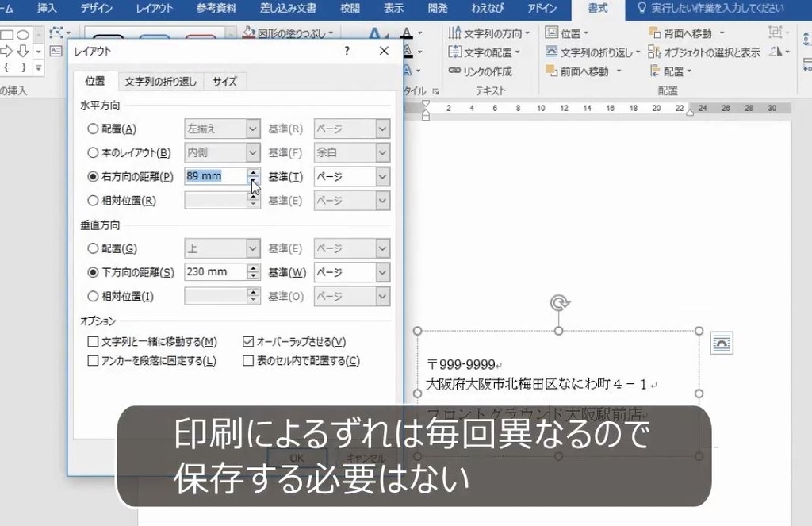Select the 下方向の距離(S) radio button
812x526 pixels.
click(93, 272)
